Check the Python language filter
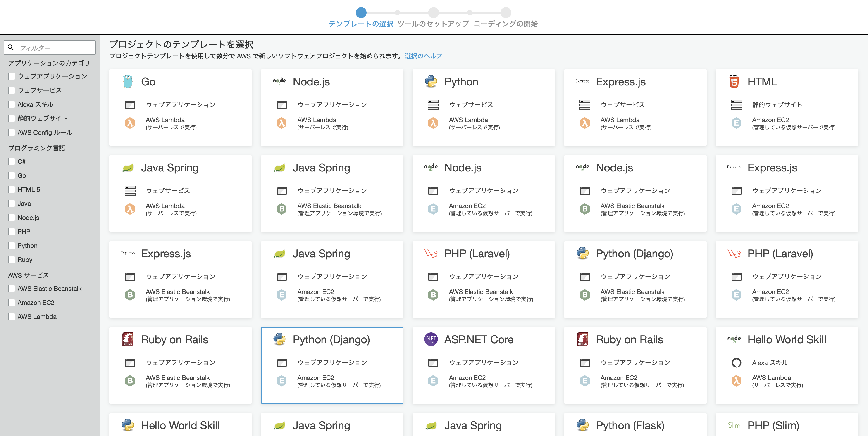The width and height of the screenshot is (868, 436). [12, 245]
